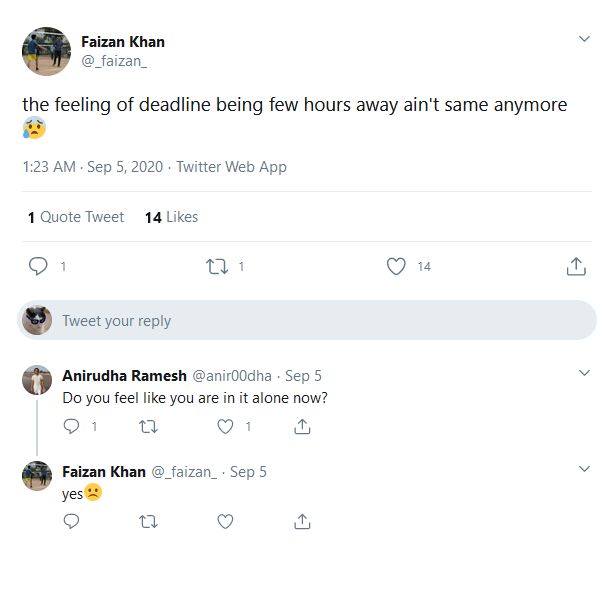Screen dimensions: 612x590
Task: Reply to the main deadline tweet
Action: pos(39,267)
